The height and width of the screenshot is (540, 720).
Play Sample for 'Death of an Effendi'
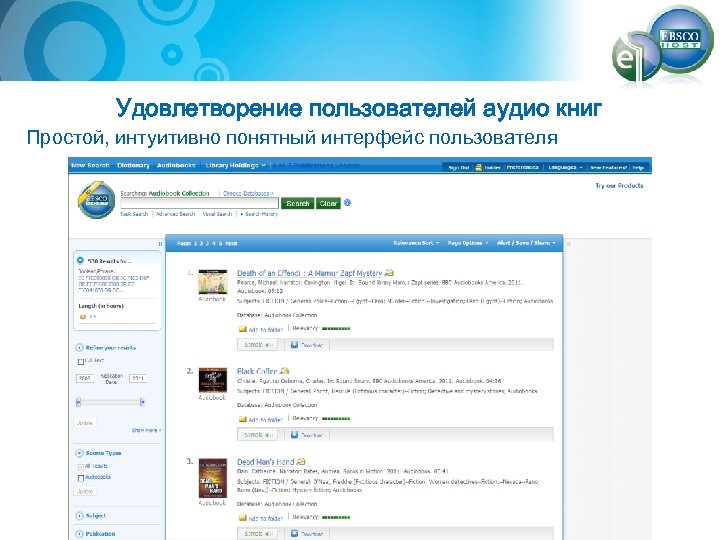258,344
